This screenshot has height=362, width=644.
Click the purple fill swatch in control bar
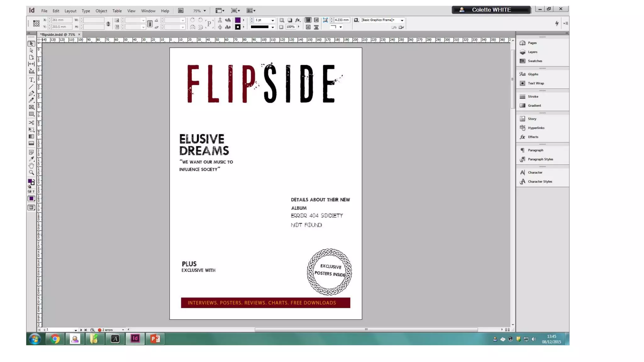tap(238, 20)
